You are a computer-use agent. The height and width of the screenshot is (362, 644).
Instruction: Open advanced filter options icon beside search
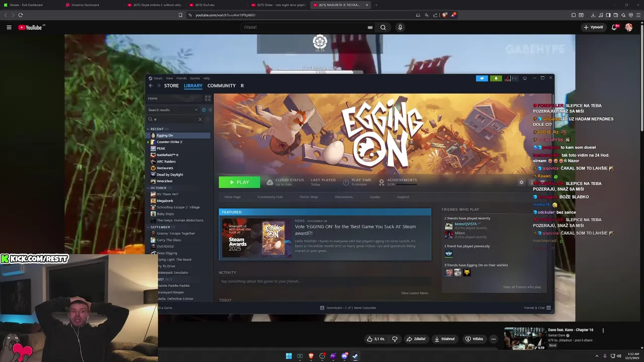(x=207, y=119)
